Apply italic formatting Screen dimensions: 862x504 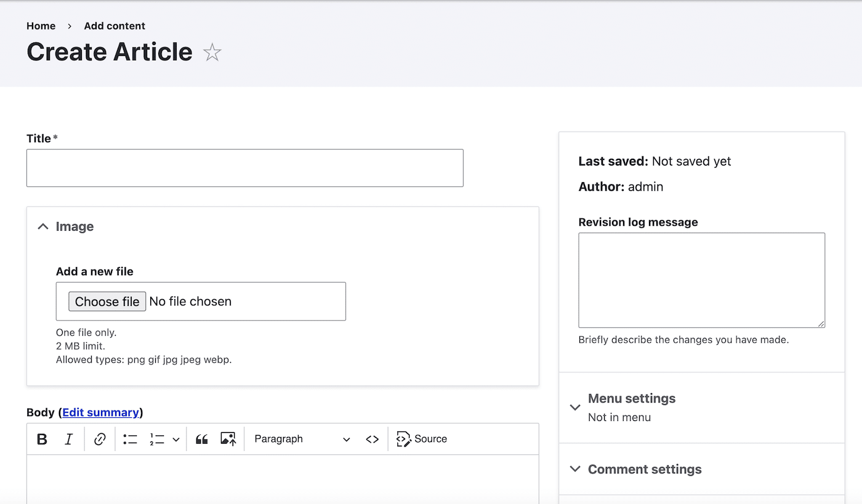click(x=69, y=439)
